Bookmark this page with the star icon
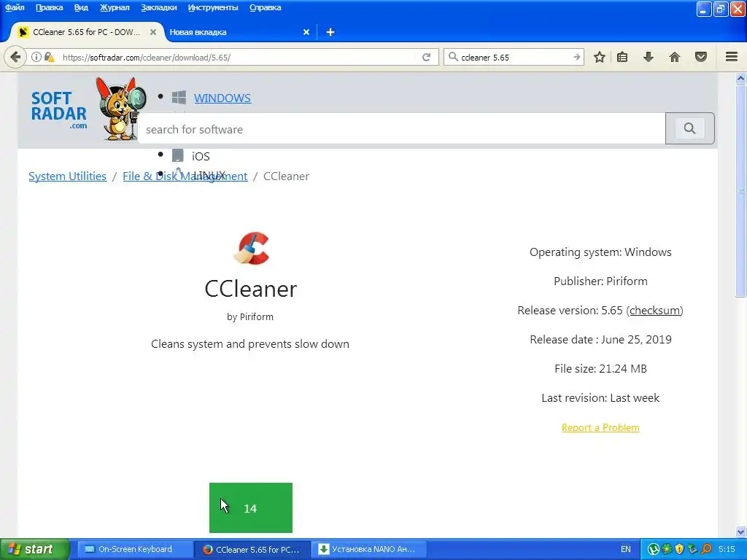 600,57
